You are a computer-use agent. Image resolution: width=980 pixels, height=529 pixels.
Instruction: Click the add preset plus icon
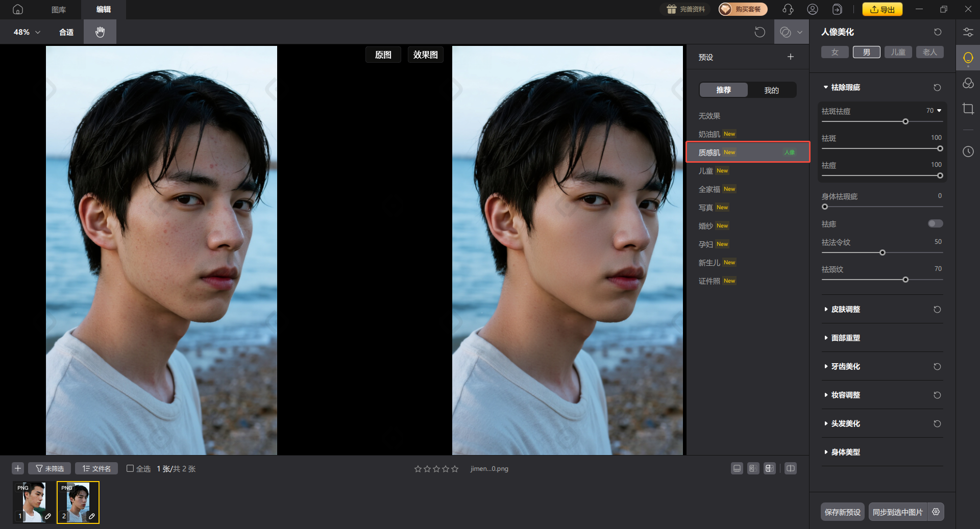click(x=790, y=57)
